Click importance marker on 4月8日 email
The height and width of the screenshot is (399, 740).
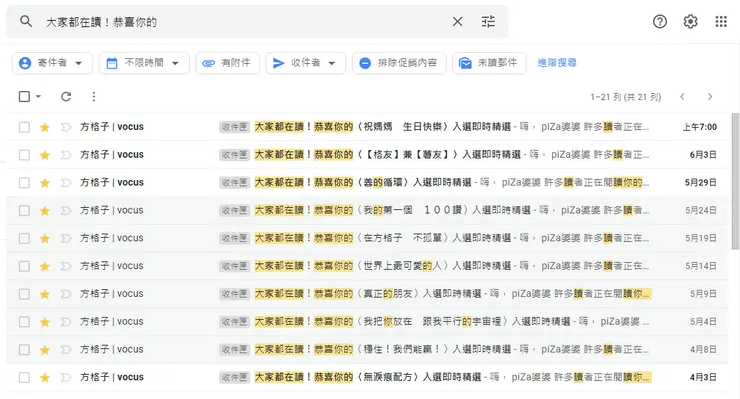point(66,350)
